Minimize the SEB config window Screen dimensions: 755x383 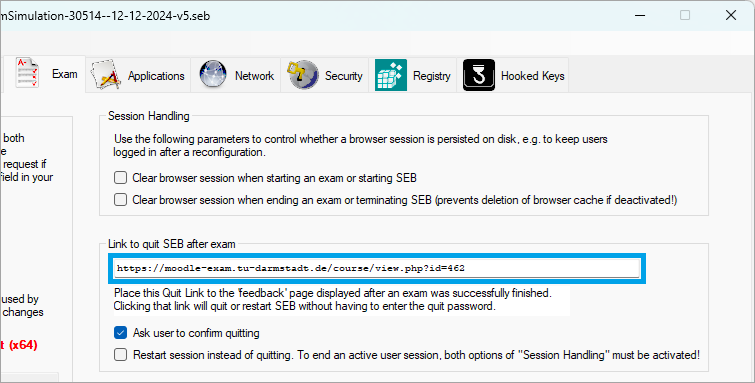tap(640, 15)
